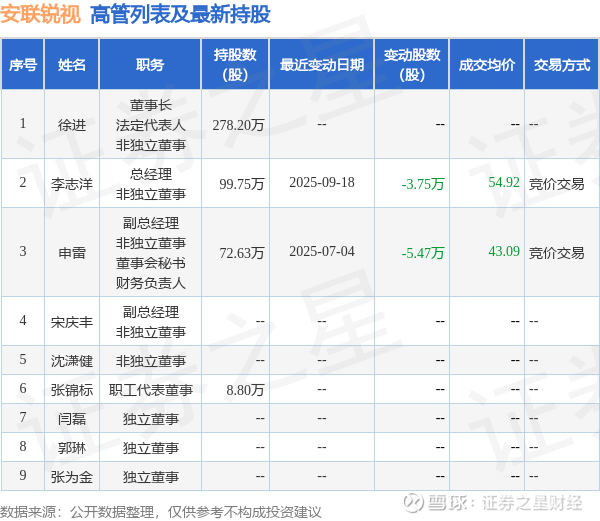The width and height of the screenshot is (600, 521).
Task: Click the name 申雷 in row 3
Action: (x=72, y=253)
